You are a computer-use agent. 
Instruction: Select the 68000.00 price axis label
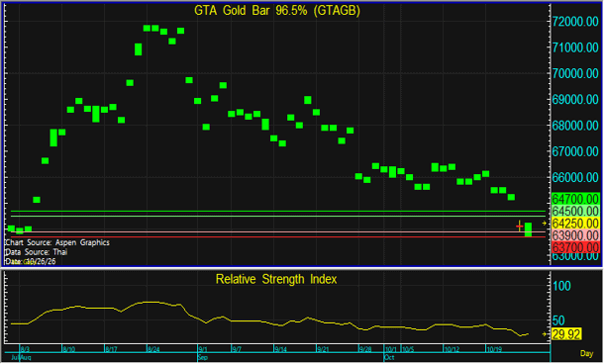coord(575,126)
